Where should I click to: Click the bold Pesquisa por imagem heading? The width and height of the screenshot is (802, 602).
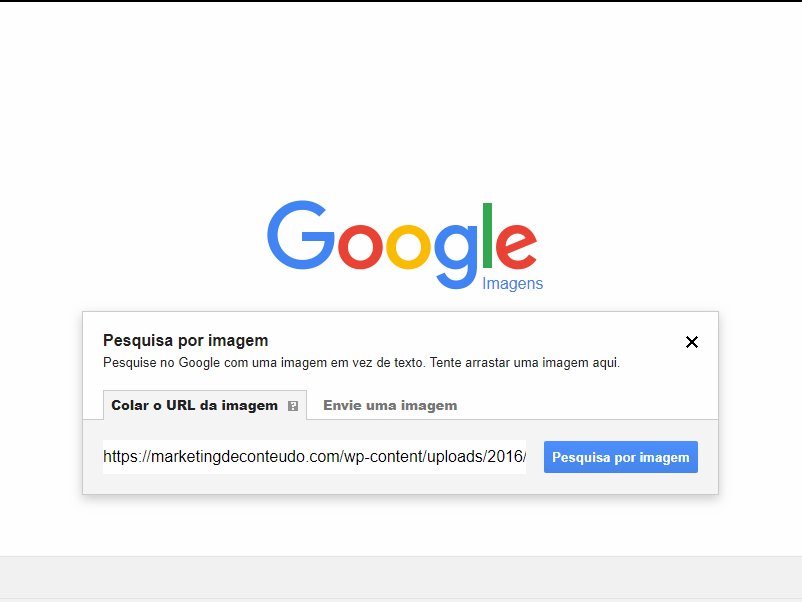point(186,341)
